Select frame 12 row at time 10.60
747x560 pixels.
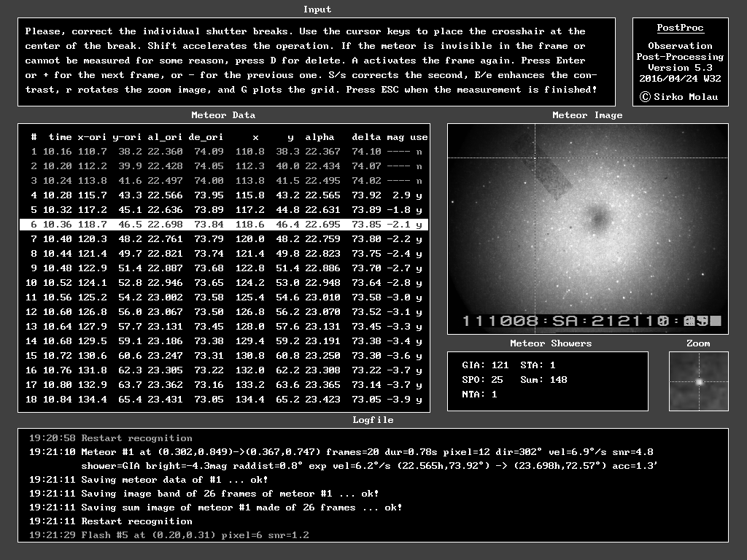223,312
